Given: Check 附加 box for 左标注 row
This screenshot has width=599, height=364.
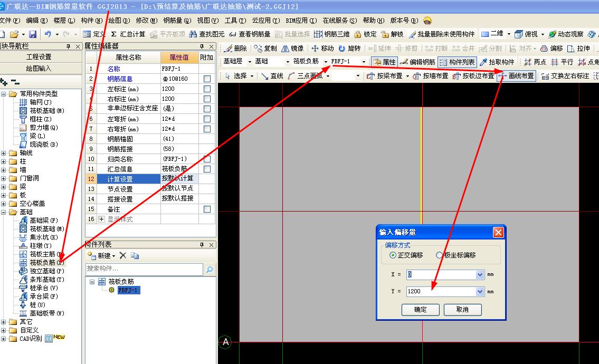Looking at the screenshot, I should click(207, 89).
